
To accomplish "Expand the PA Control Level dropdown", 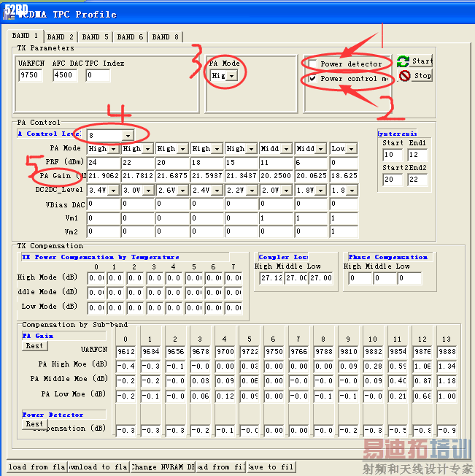I will pos(128,135).
